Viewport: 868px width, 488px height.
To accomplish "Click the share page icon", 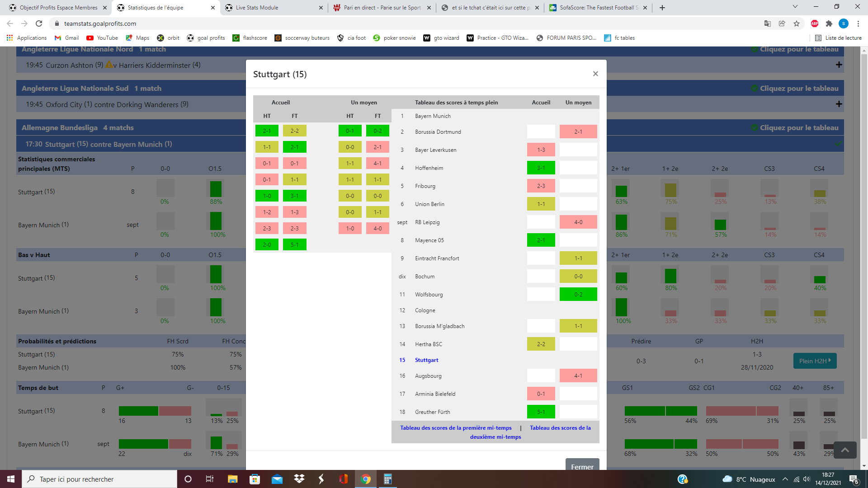I will point(782,23).
